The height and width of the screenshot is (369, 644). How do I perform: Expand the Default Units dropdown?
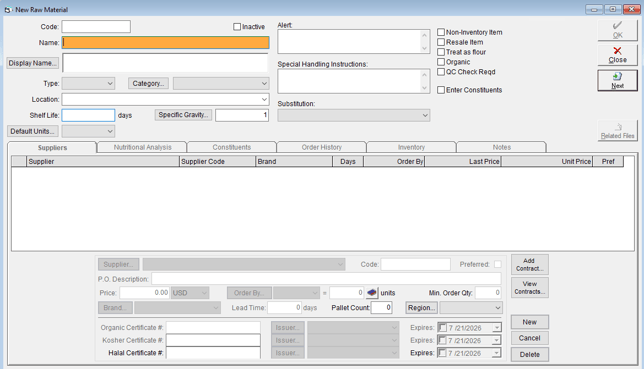pos(88,131)
